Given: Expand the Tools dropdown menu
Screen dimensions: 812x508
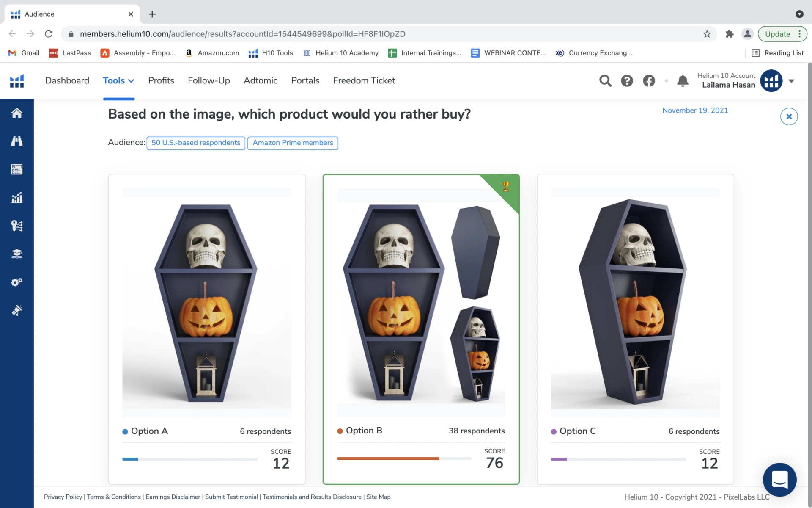Looking at the screenshot, I should pyautogui.click(x=118, y=80).
